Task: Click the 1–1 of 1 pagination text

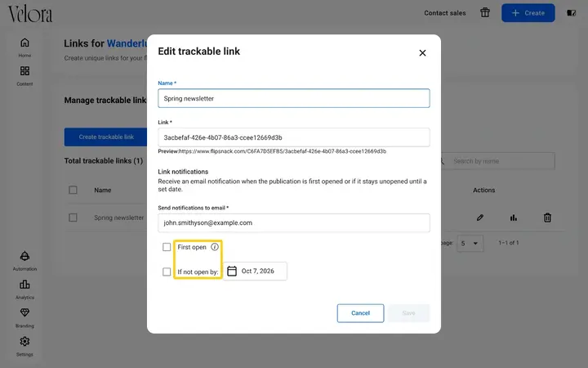Action: tap(509, 243)
